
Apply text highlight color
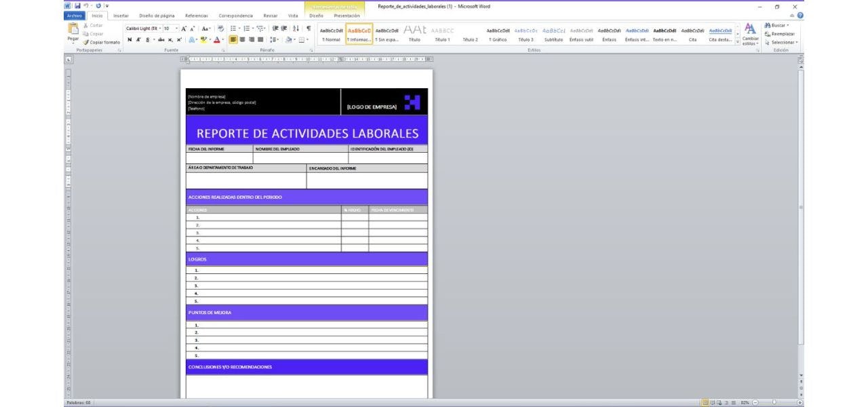coord(203,39)
